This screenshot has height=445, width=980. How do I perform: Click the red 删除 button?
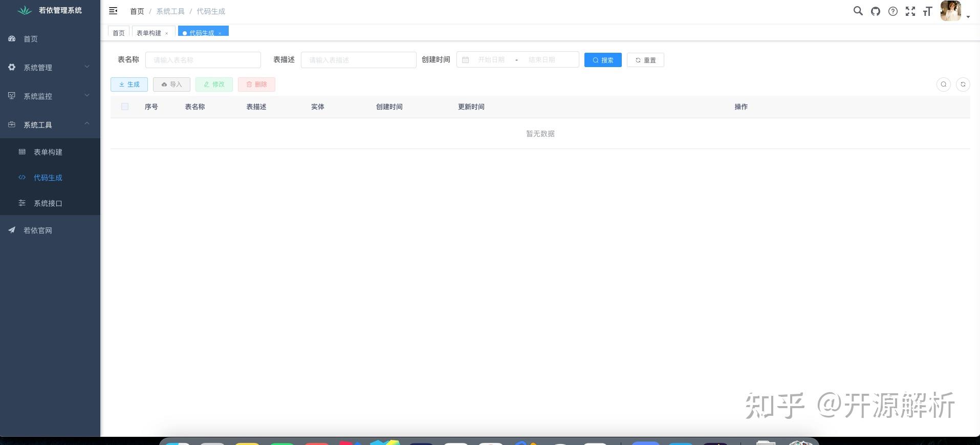click(x=256, y=84)
